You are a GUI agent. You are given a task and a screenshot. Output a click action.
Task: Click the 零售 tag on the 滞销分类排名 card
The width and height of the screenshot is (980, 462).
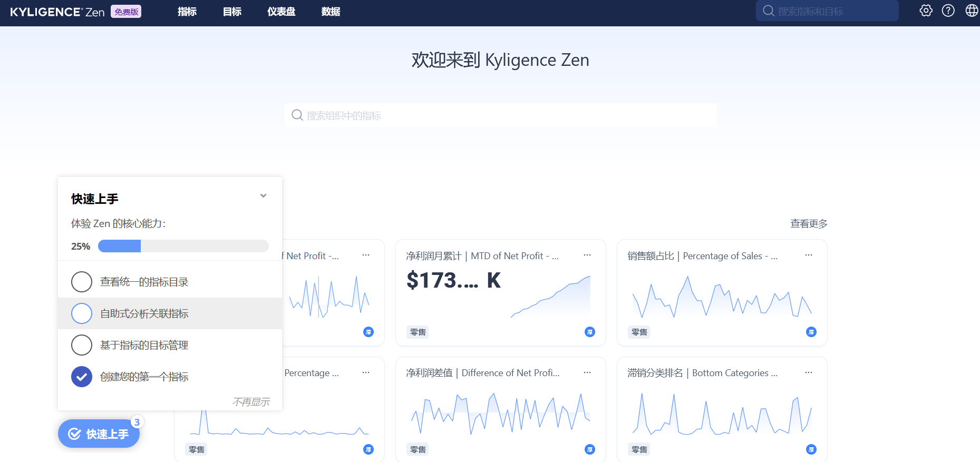pyautogui.click(x=639, y=449)
